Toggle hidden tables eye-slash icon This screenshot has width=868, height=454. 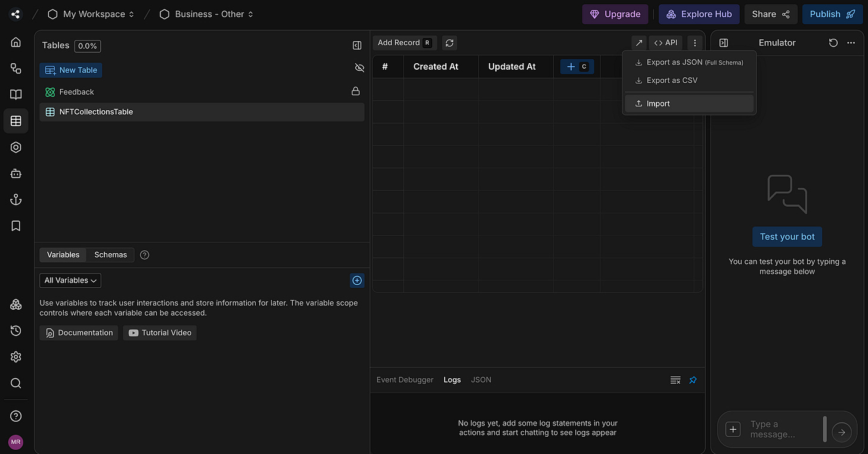pyautogui.click(x=359, y=68)
